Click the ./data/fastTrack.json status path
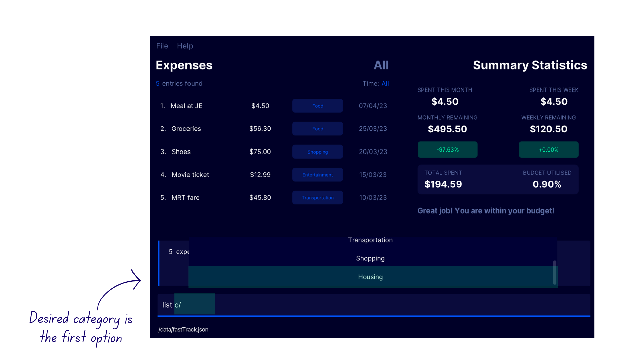Image resolution: width=644 pixels, height=362 pixels. click(x=183, y=330)
